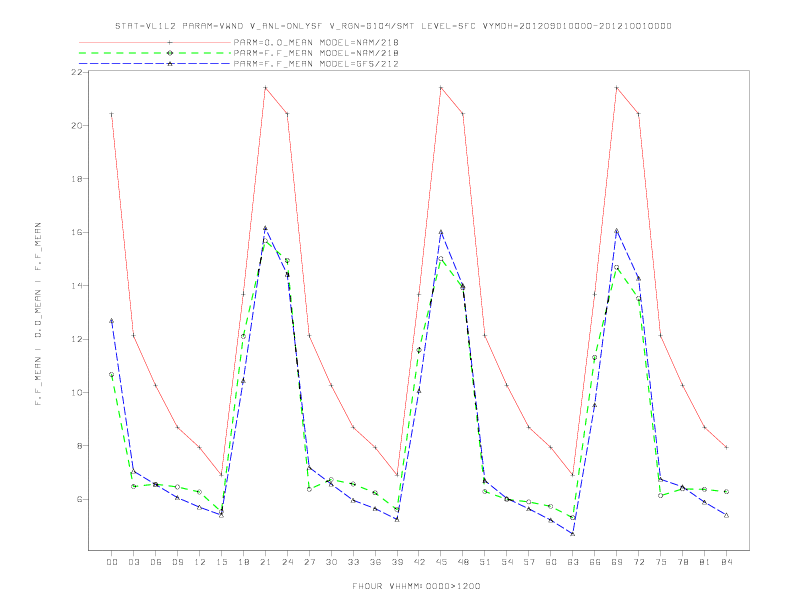Click x-axis forecast hour label 54
This screenshot has height=612, width=792.
pos(507,562)
